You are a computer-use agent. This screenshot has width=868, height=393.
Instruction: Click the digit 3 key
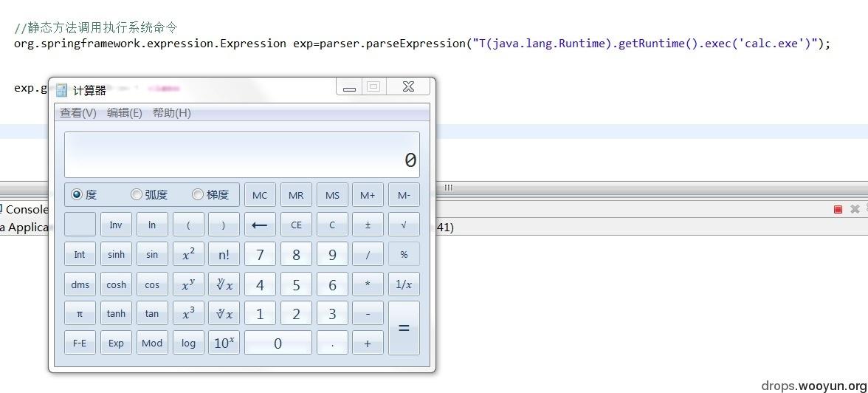coord(332,313)
